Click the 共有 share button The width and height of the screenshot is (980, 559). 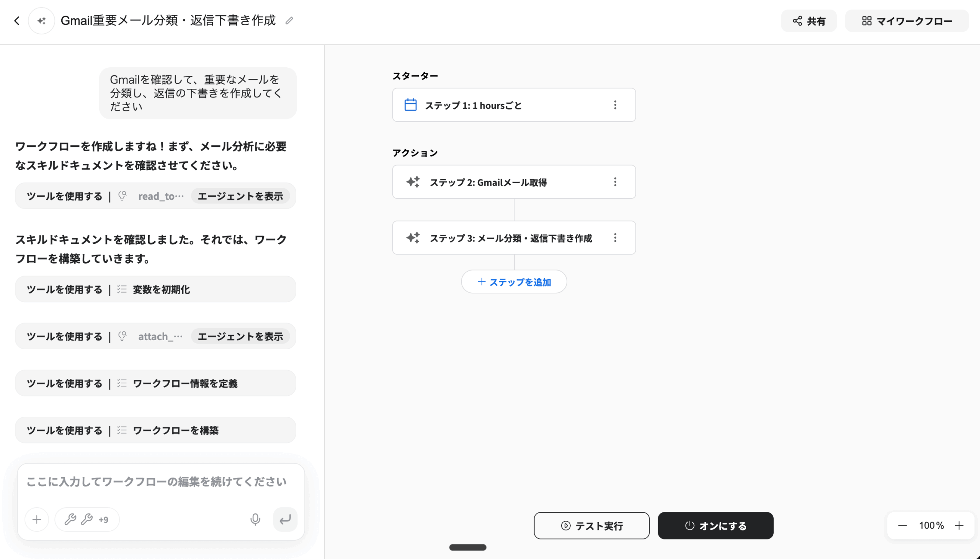click(808, 21)
